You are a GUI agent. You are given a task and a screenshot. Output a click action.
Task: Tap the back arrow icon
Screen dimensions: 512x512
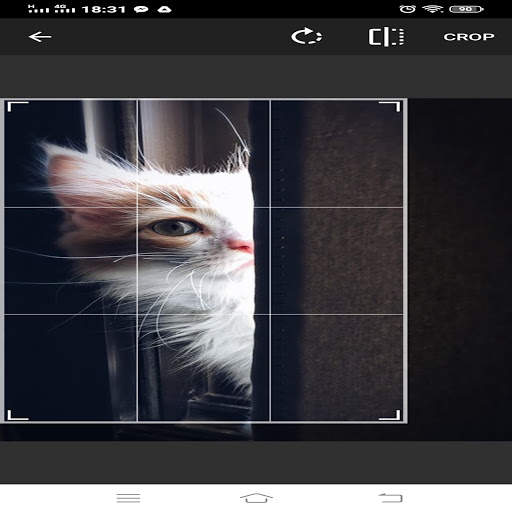coord(40,37)
